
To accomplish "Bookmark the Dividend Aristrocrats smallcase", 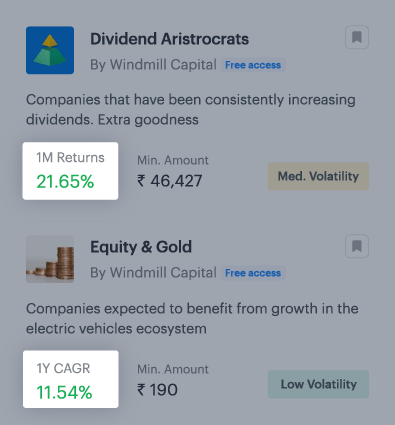I will point(357,37).
